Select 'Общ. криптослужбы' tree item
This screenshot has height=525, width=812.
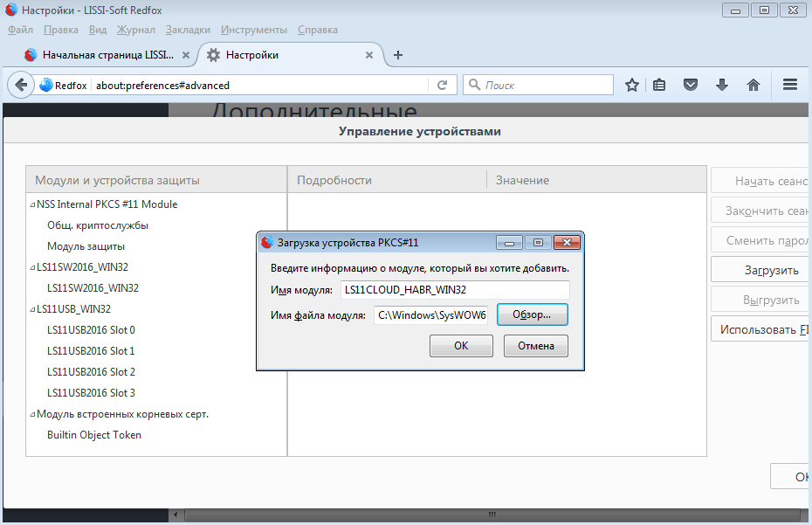(x=98, y=225)
